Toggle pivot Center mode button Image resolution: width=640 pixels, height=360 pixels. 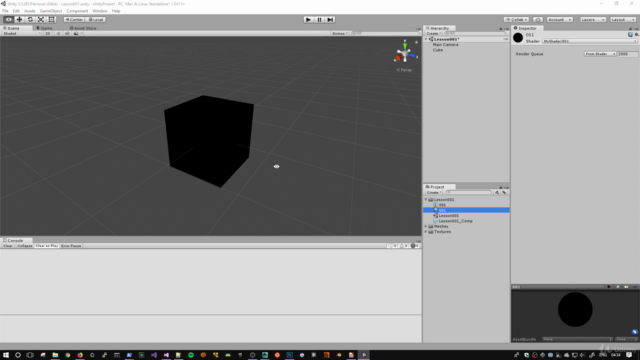point(74,20)
